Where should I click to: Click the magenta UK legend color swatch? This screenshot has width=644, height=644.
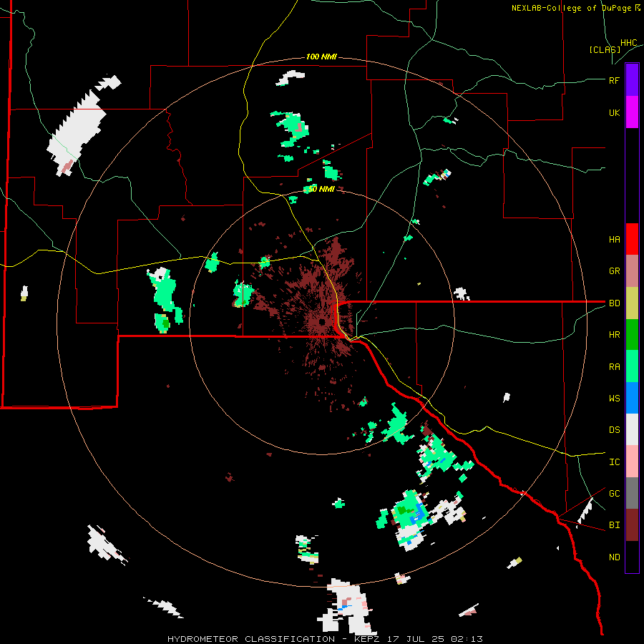tap(632, 112)
